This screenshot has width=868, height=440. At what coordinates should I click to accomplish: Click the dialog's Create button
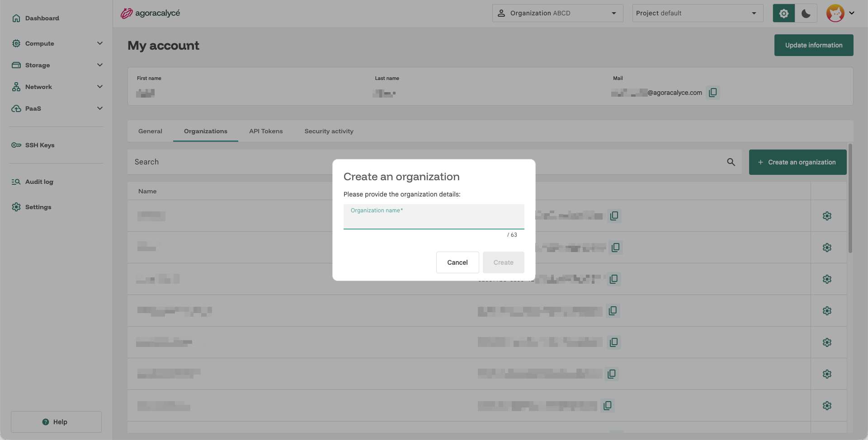pos(504,262)
